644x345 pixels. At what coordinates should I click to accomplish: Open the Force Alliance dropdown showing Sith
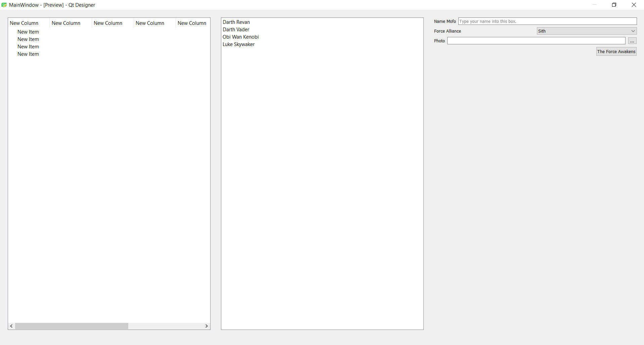point(632,31)
